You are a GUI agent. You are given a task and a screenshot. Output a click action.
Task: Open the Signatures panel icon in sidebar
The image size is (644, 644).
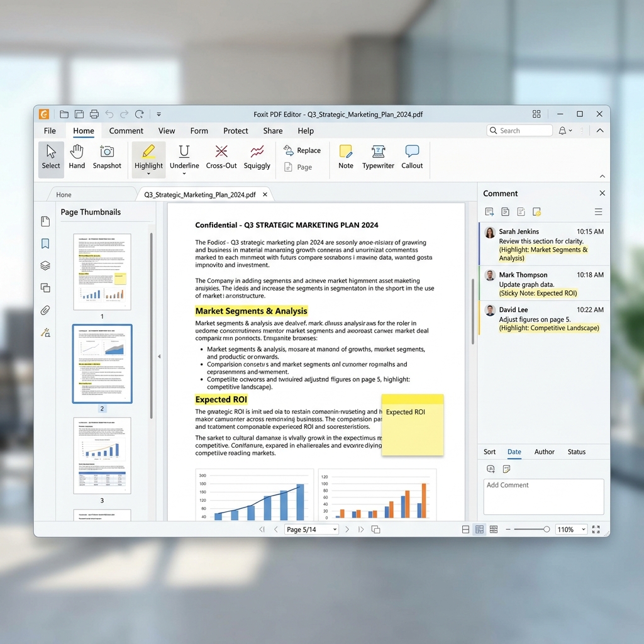[x=45, y=332]
